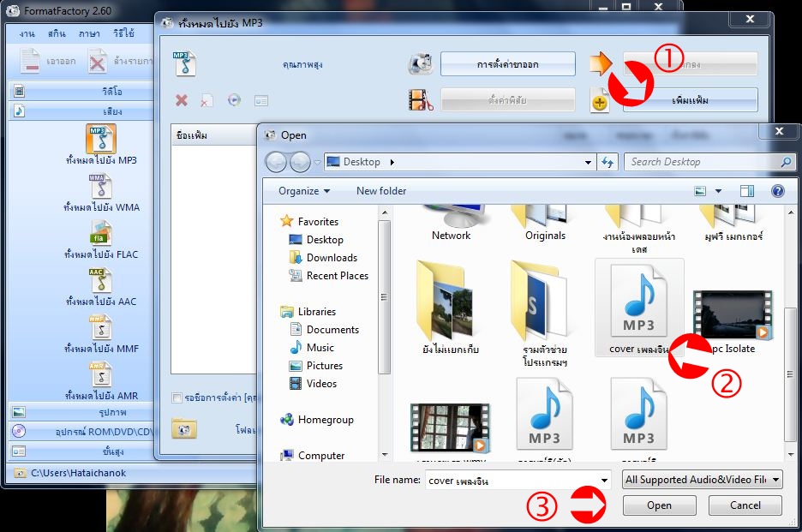Click the File name input field
Image resolution: width=802 pixels, height=532 pixels.
point(512,481)
